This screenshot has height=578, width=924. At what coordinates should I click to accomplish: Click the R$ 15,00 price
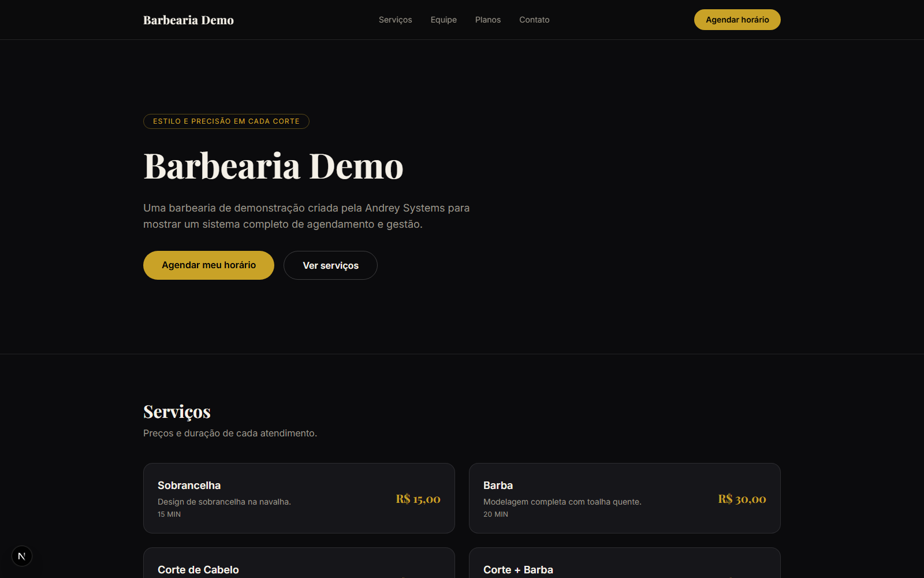(418, 499)
